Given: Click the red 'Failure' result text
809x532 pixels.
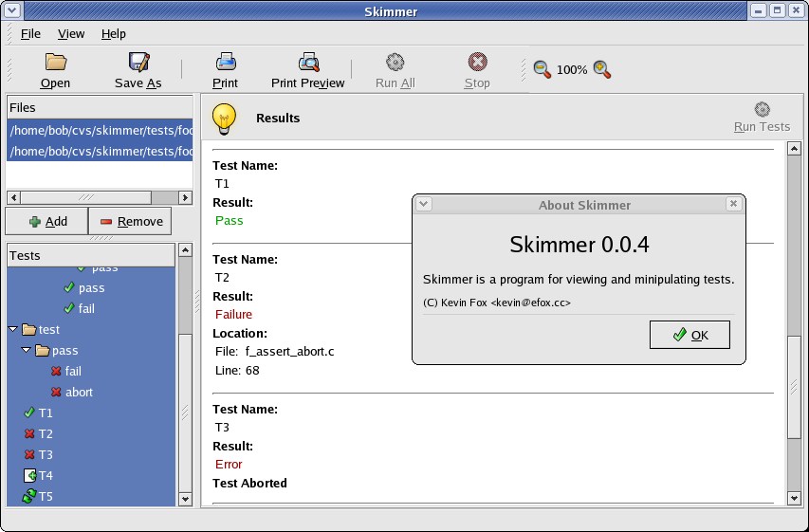Looking at the screenshot, I should 233,314.
